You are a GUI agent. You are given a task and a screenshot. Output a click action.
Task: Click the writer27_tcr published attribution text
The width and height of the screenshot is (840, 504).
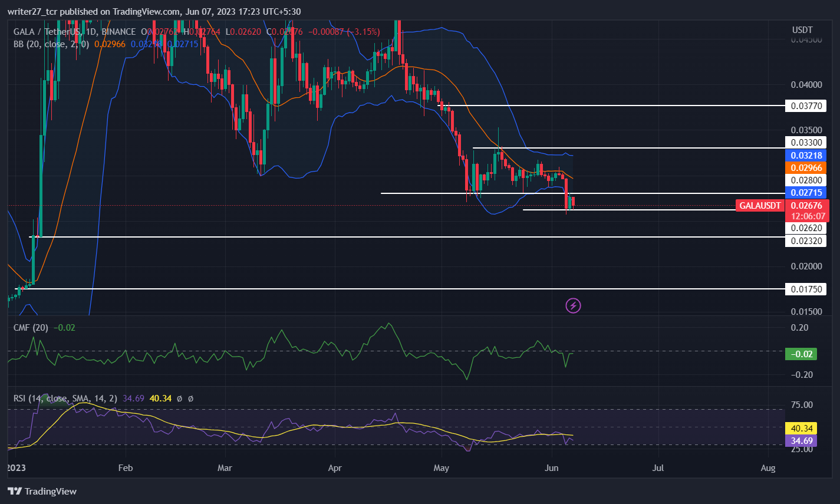tap(154, 11)
